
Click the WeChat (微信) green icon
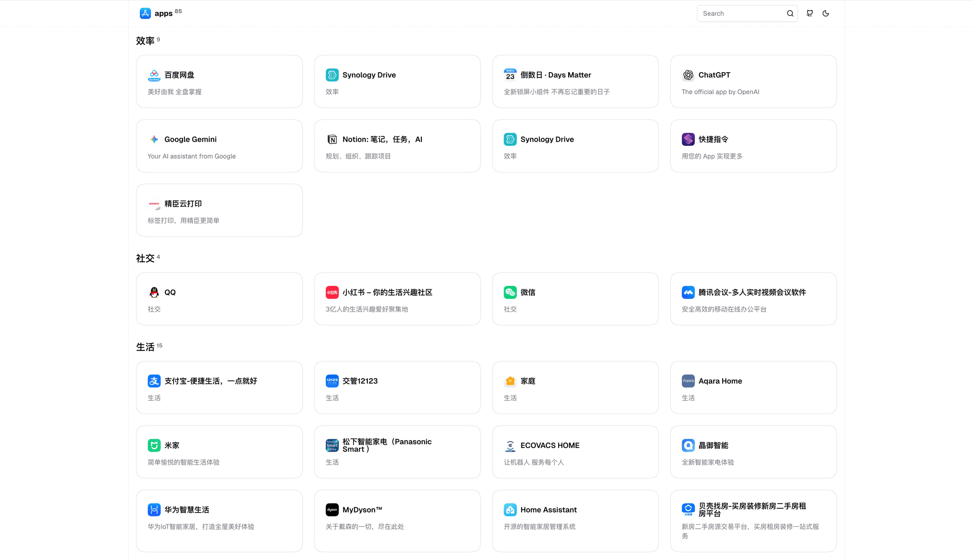[x=510, y=292]
